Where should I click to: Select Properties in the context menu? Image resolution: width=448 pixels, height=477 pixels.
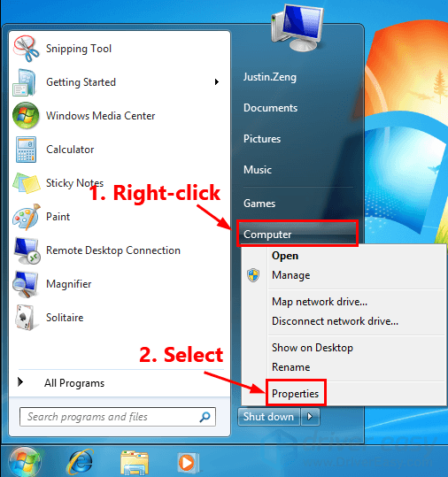[x=295, y=394]
